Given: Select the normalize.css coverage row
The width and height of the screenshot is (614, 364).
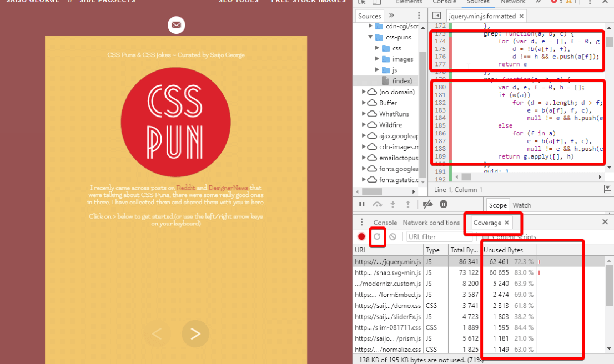Looking at the screenshot, I should [479, 349].
